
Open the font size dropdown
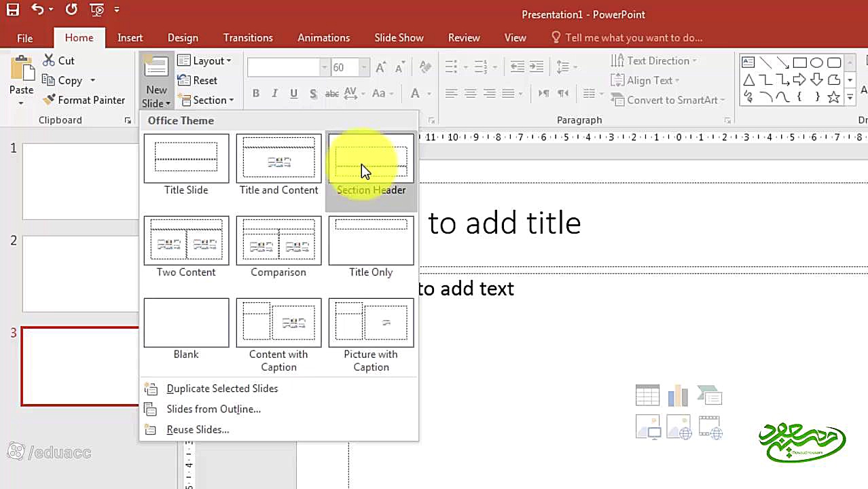(364, 67)
